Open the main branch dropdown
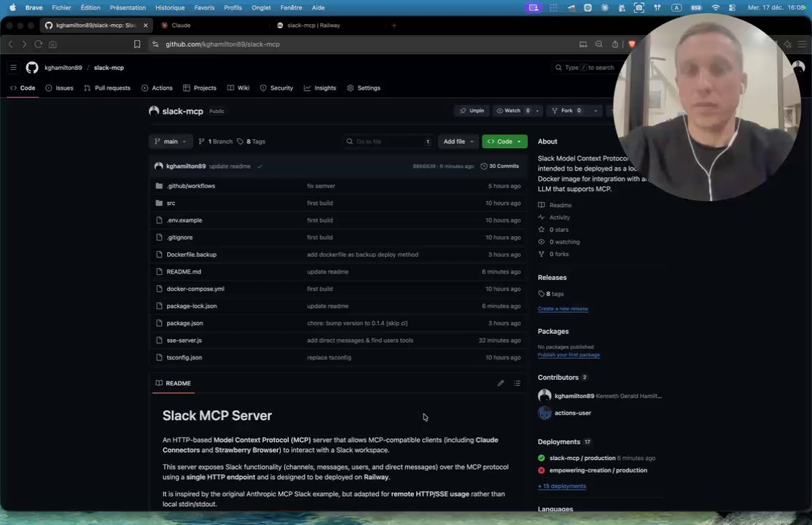 coord(171,141)
